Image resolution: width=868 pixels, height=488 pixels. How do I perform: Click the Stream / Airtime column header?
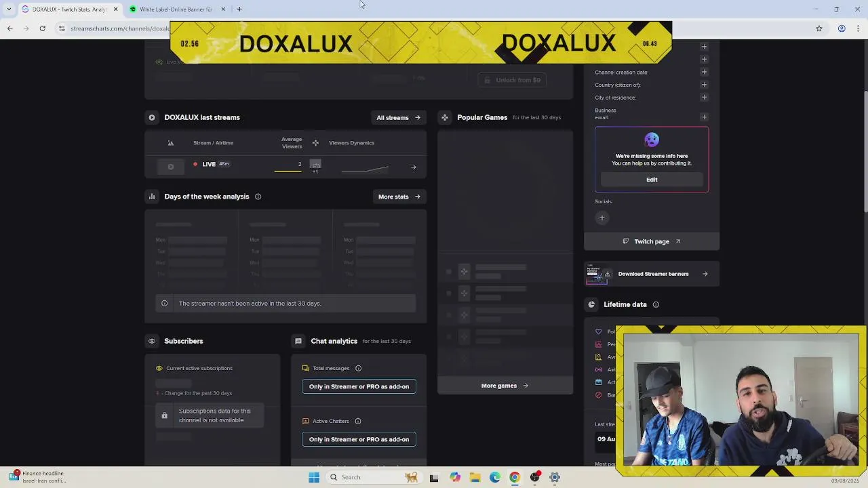point(213,143)
